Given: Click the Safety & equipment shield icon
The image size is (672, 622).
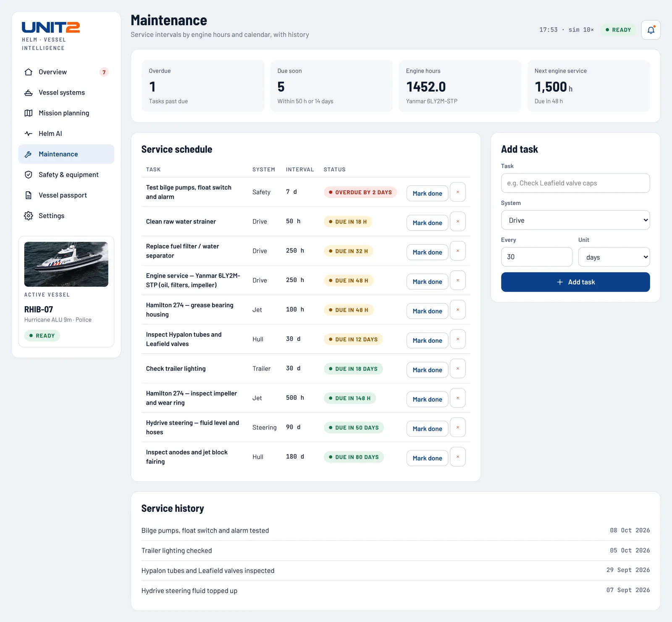Looking at the screenshot, I should (29, 175).
